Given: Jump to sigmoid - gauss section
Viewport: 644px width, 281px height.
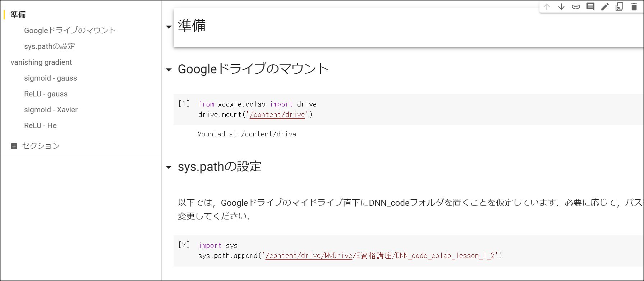Looking at the screenshot, I should tap(51, 78).
